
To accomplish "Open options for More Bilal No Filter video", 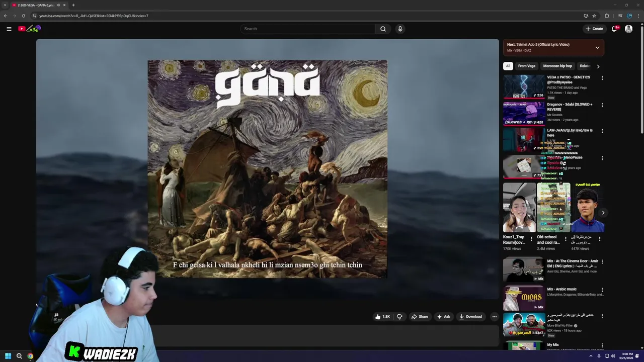I will point(602,316).
